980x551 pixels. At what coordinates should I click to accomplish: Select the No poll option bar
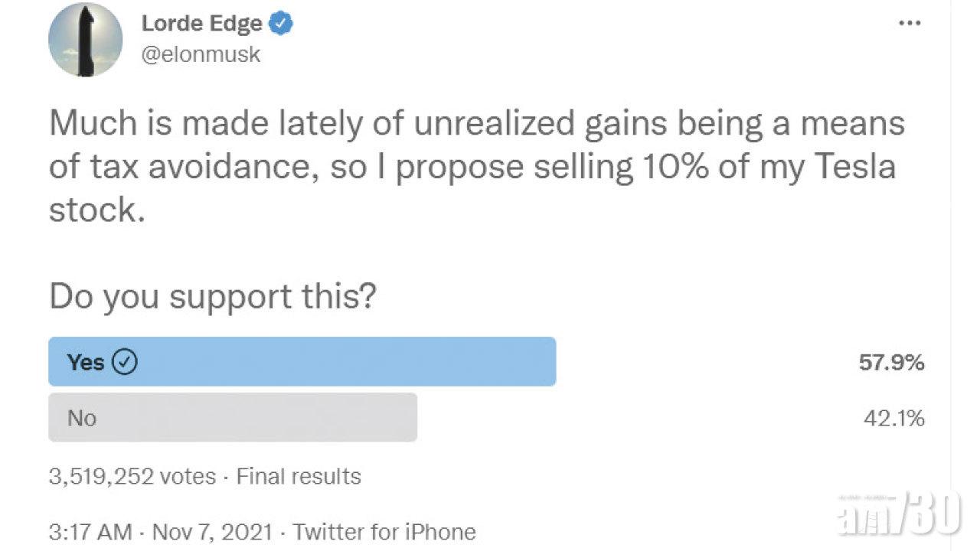click(232, 418)
